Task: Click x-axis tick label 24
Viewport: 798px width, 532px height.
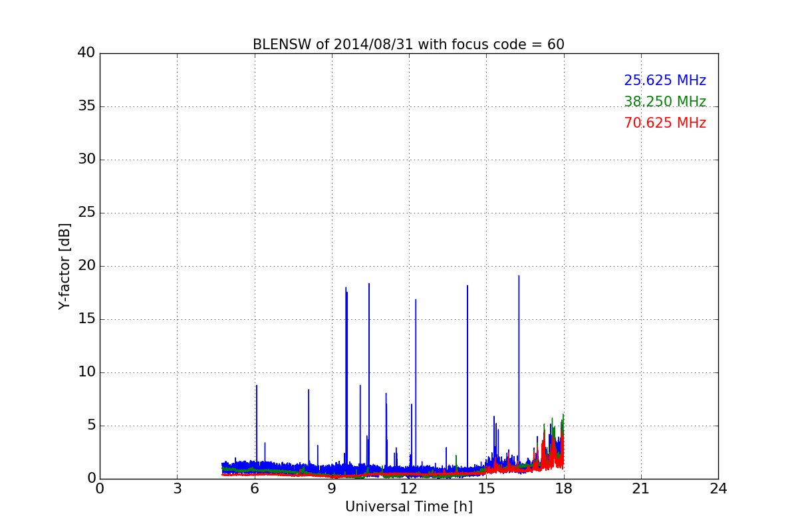Action: click(718, 489)
